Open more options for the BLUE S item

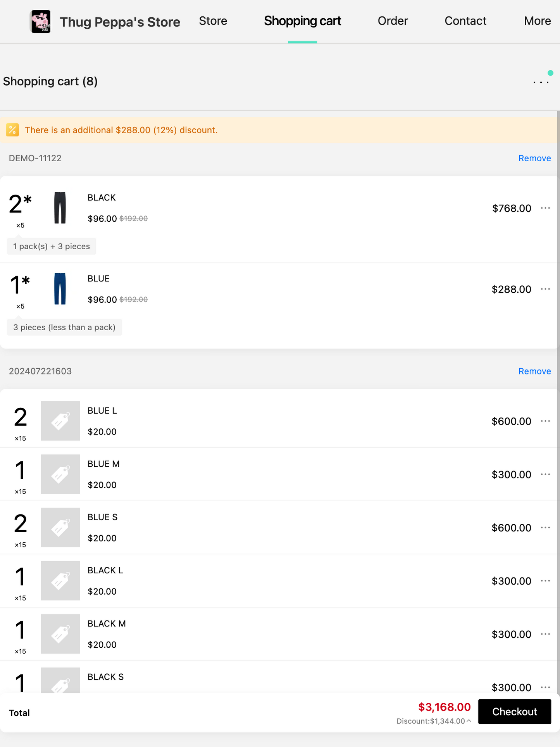click(545, 528)
